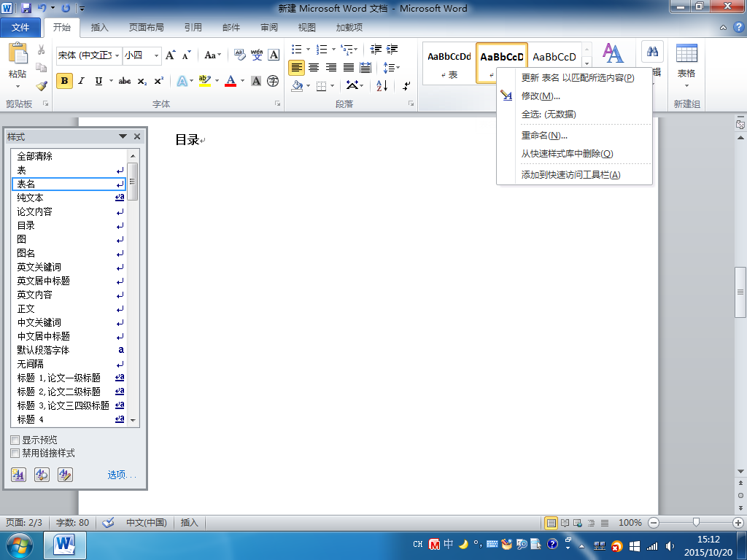Viewport: 747px width, 560px height.
Task: Increase paragraph indent
Action: (x=392, y=49)
